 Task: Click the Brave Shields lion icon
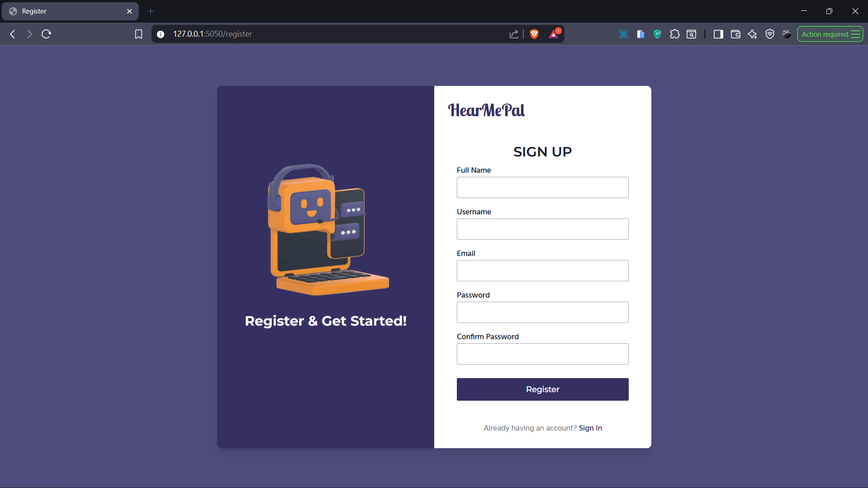534,34
